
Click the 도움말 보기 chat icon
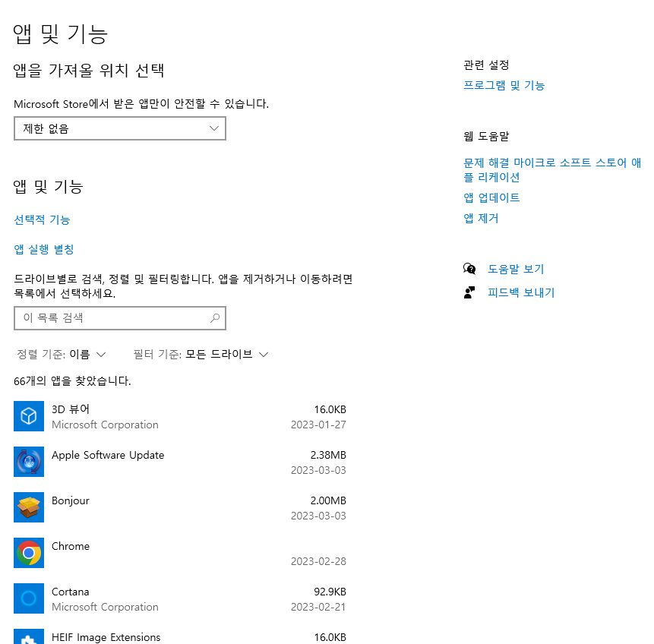(x=469, y=269)
